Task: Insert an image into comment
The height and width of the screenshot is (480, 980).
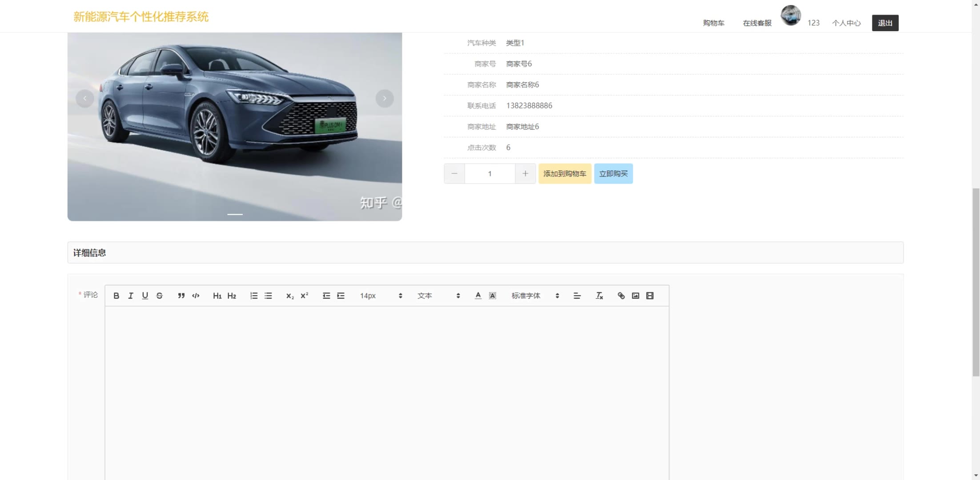Action: 635,296
